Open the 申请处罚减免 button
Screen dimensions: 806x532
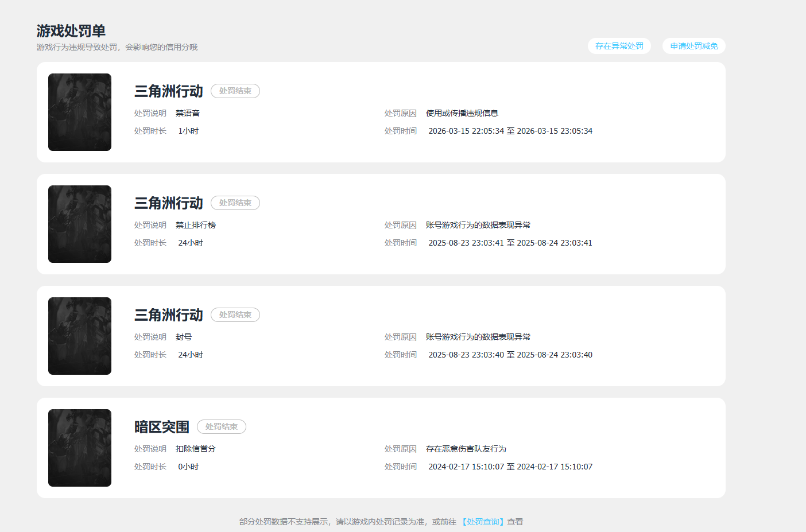tap(693, 46)
